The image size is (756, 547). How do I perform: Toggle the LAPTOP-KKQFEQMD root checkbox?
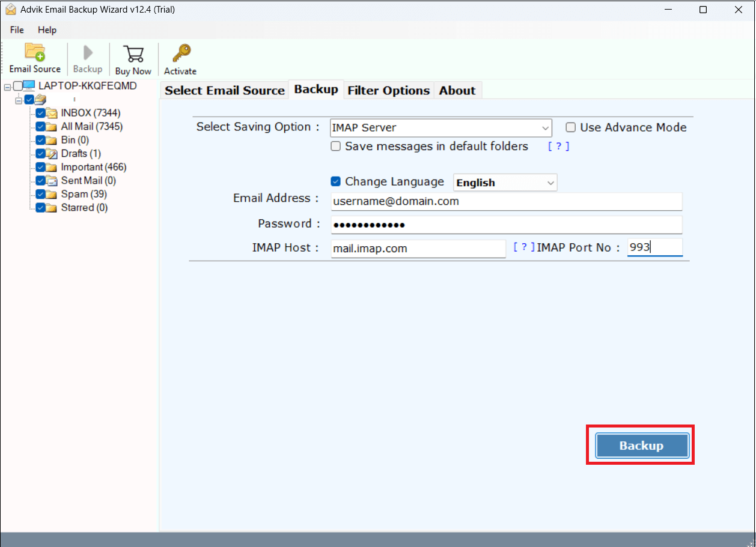pyautogui.click(x=17, y=86)
